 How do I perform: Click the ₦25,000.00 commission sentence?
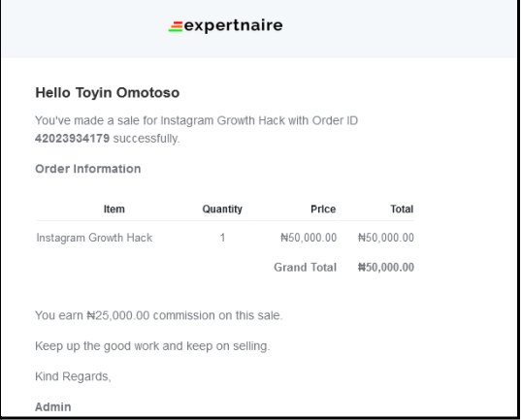[x=159, y=315]
